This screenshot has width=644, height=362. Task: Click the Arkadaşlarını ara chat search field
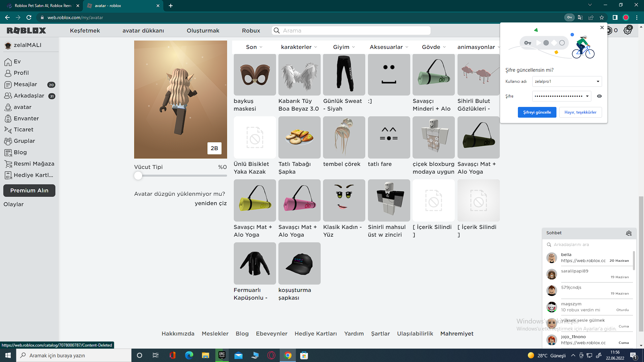[x=589, y=245]
